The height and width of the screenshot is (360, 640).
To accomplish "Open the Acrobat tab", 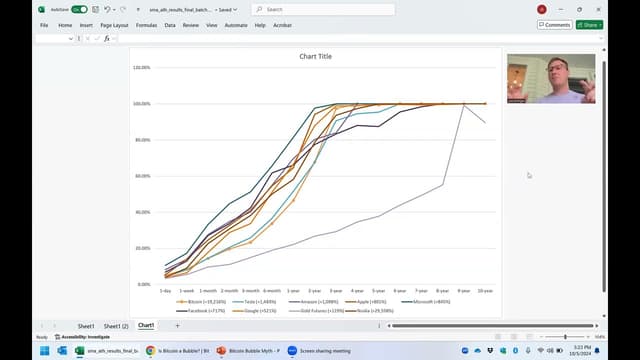I will click(282, 25).
